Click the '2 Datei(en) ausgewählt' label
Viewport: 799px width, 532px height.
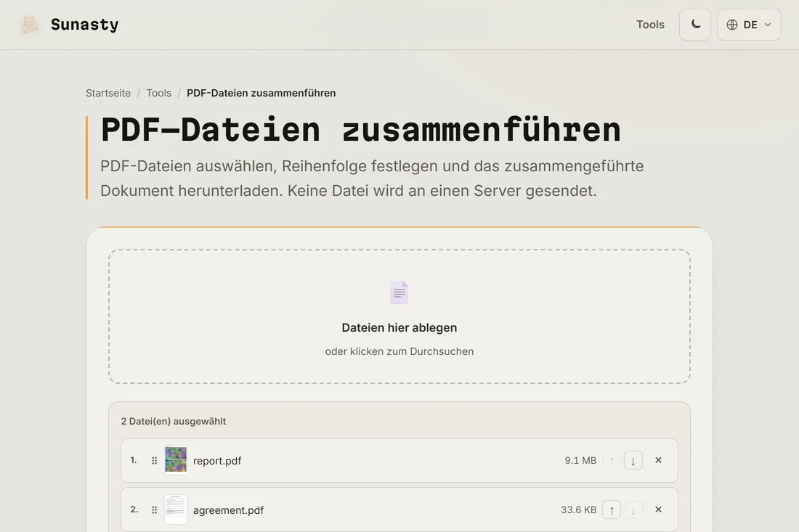click(174, 421)
